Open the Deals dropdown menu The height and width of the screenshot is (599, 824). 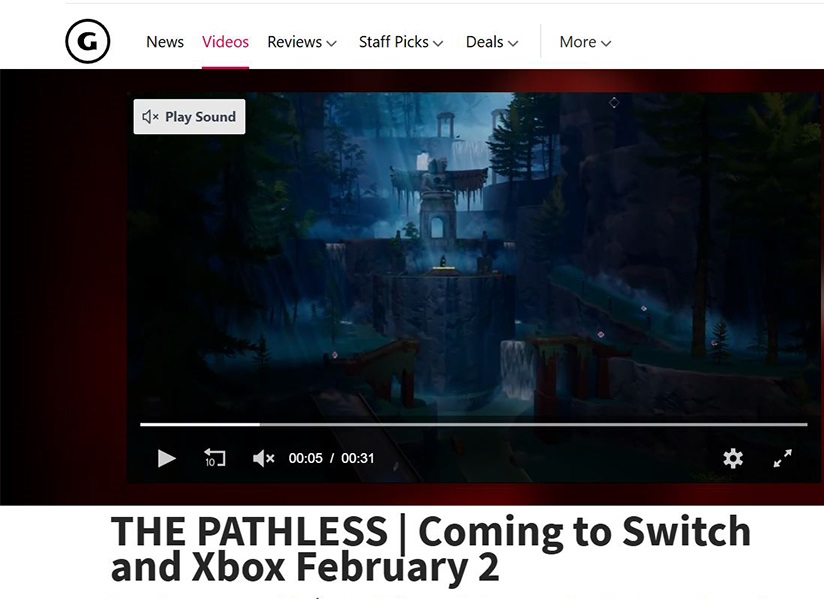[x=492, y=42]
